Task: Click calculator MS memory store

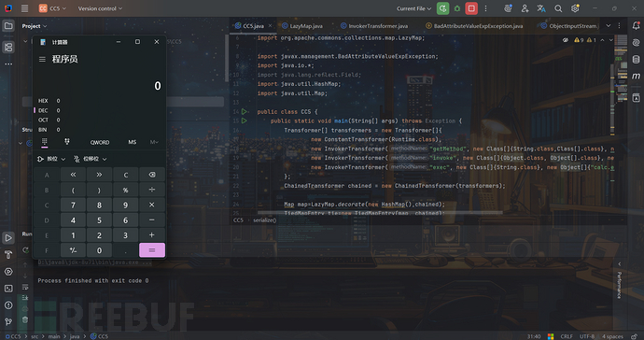Action: (133, 142)
